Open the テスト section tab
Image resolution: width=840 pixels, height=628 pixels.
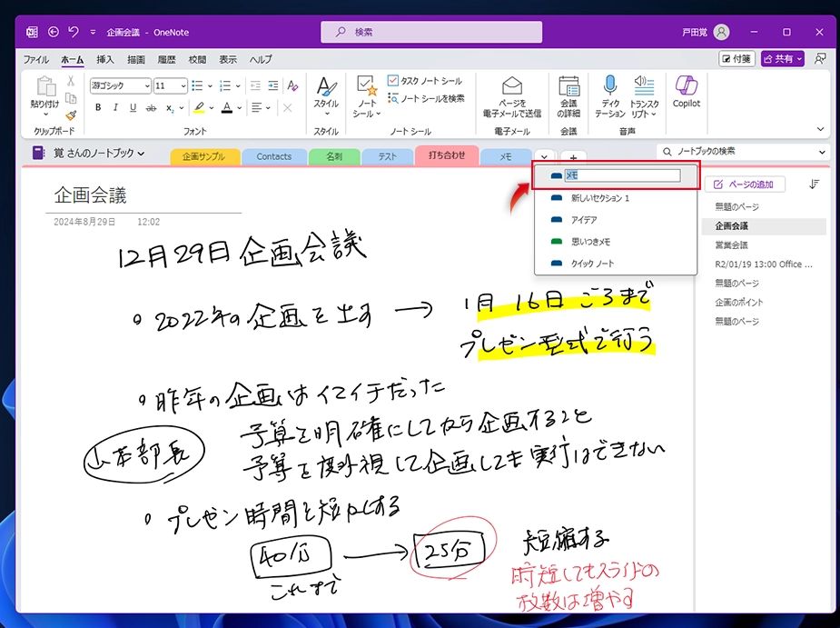pyautogui.click(x=388, y=156)
